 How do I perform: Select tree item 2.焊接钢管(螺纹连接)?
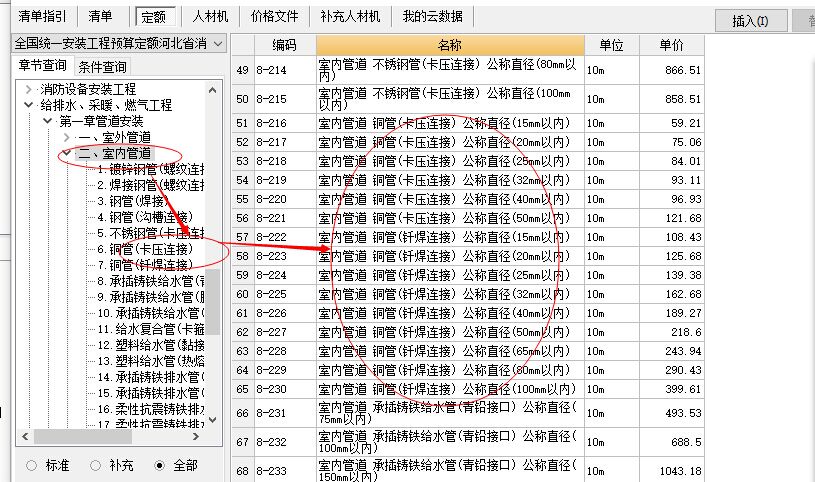click(x=151, y=185)
